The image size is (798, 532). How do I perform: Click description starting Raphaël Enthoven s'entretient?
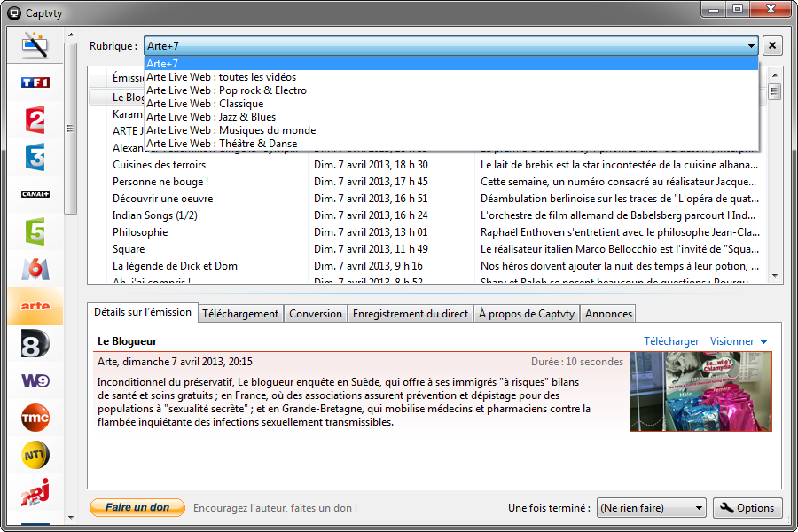[x=620, y=231]
